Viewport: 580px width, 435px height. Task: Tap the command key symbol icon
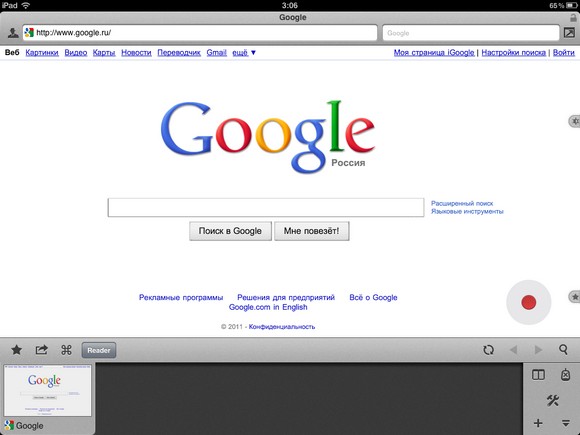(x=66, y=350)
